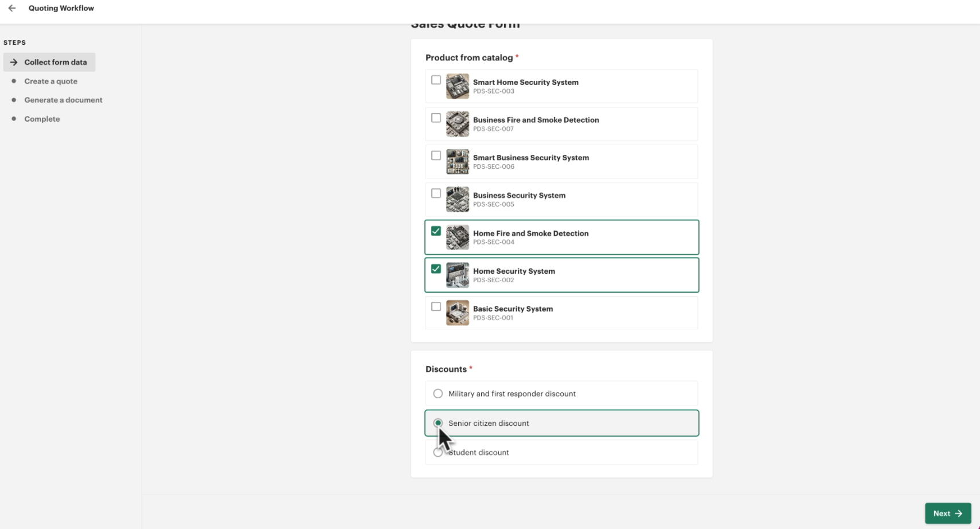Click the Business Fire and Smoke Detection image
This screenshot has width=980, height=529.
457,124
